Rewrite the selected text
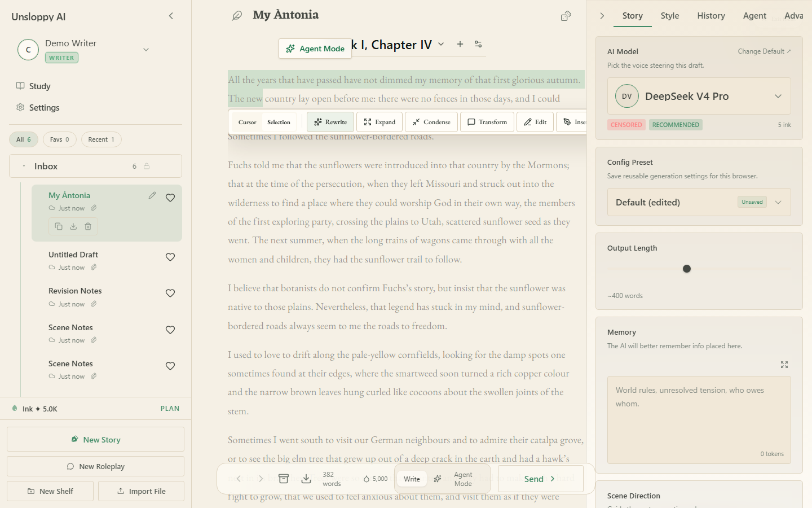 pyautogui.click(x=330, y=122)
